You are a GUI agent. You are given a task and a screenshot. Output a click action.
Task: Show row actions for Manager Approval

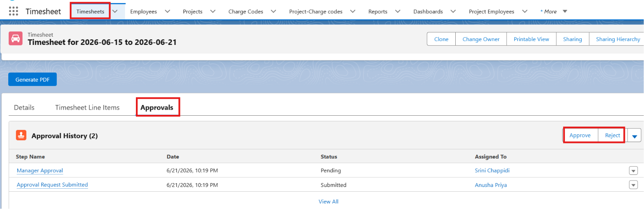click(633, 171)
